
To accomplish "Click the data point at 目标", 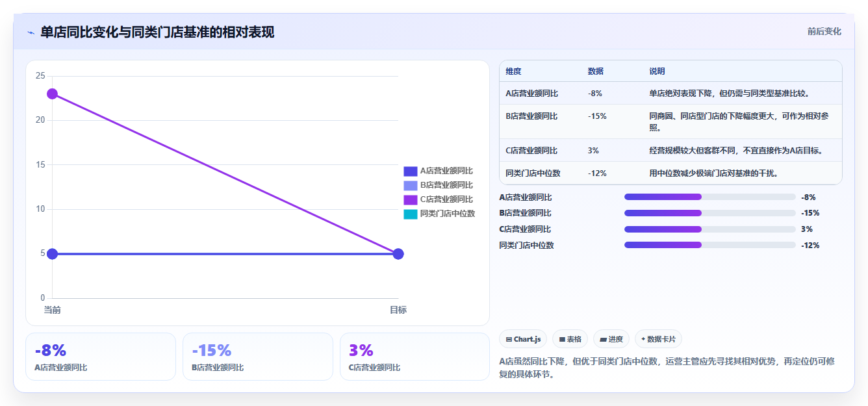I will pyautogui.click(x=398, y=253).
